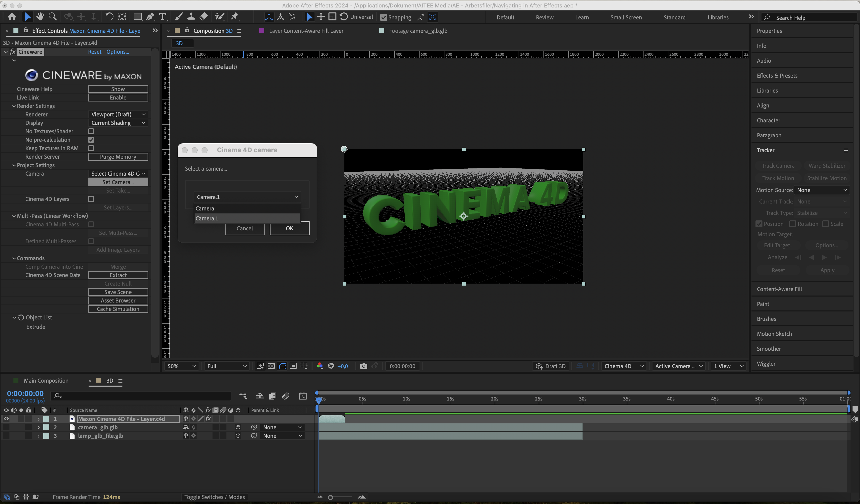
Task: Select the Pen tool in the toolbar
Action: pyautogui.click(x=150, y=17)
